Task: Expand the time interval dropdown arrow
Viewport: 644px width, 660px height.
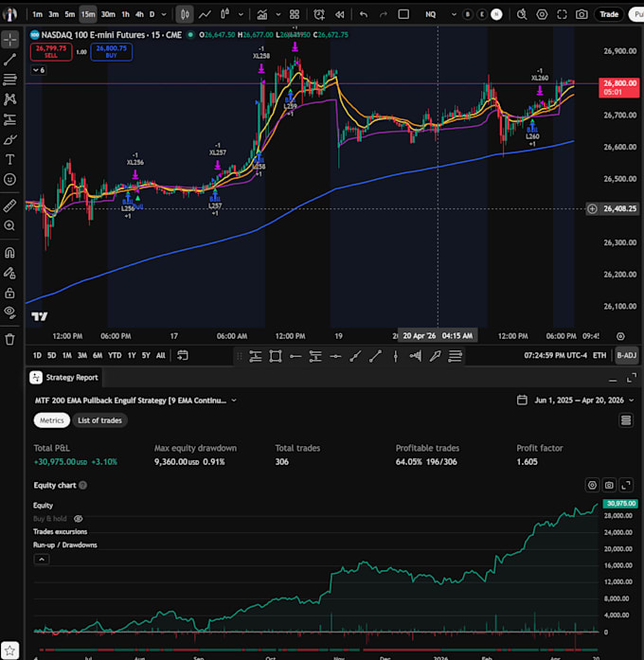Action: [x=164, y=14]
